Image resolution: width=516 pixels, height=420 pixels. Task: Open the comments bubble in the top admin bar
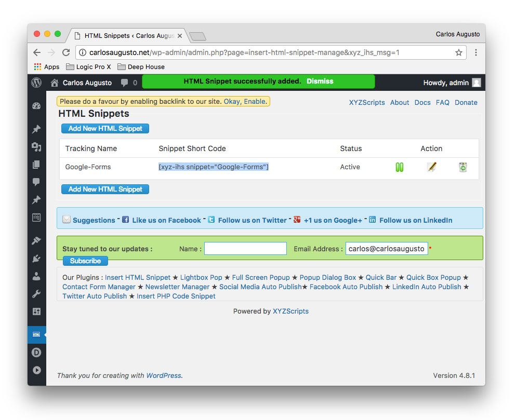[x=124, y=83]
